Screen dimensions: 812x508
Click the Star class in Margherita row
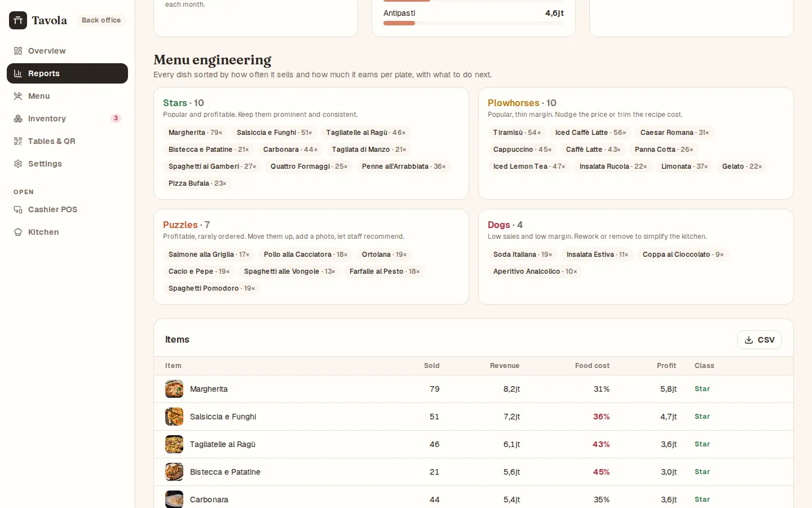(x=702, y=389)
